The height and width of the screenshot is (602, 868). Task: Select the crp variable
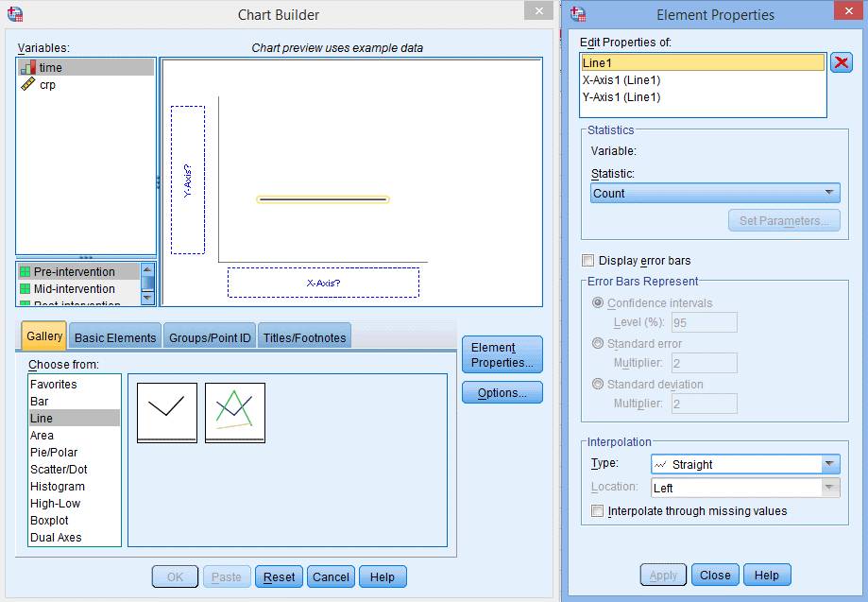tap(86, 85)
